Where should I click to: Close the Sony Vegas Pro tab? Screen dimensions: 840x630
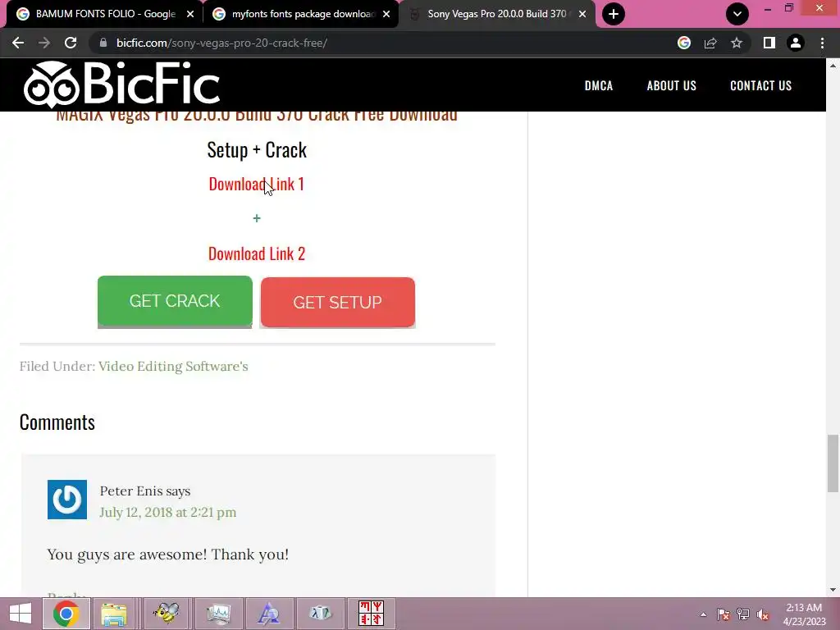(582, 14)
